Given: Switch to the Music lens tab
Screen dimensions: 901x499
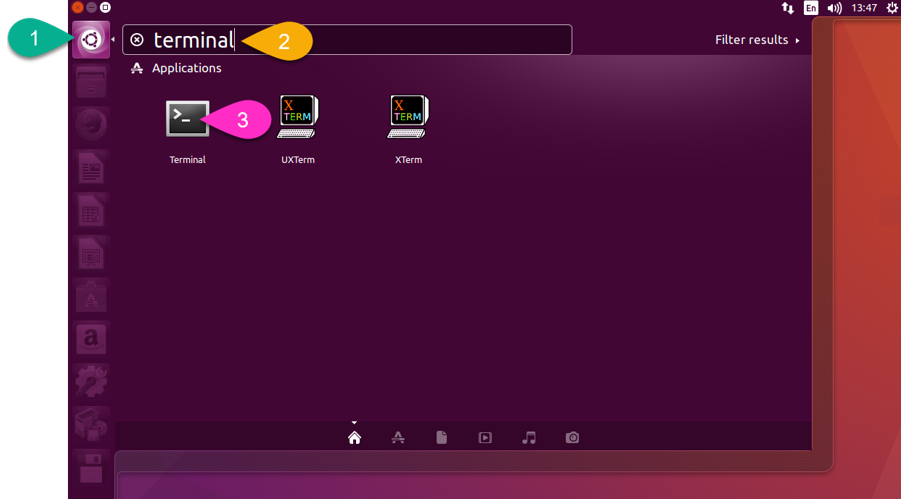Looking at the screenshot, I should [x=529, y=438].
